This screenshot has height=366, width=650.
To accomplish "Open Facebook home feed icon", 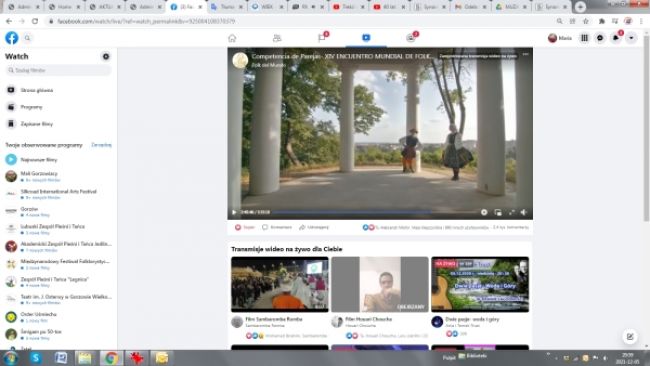I will click(232, 38).
